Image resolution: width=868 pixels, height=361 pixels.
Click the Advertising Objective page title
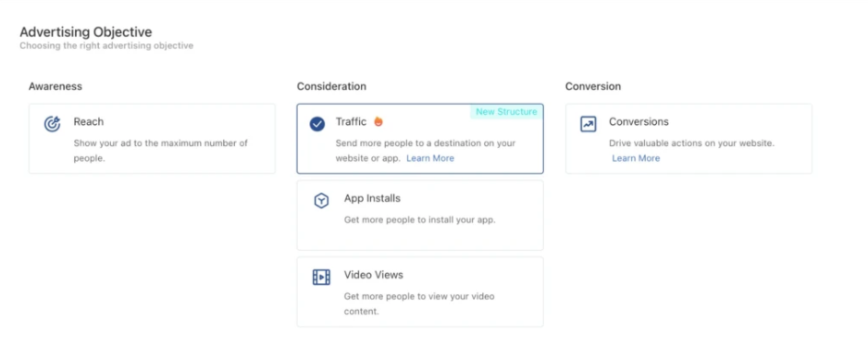86,32
